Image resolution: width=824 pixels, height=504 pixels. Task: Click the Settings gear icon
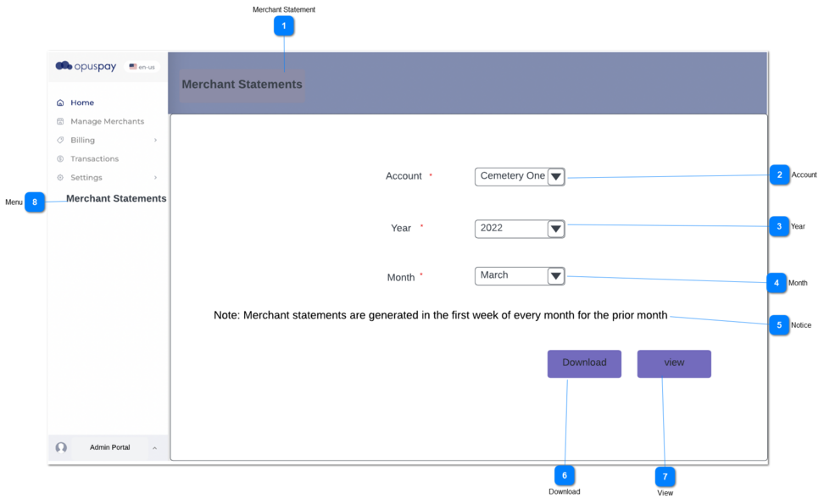(x=61, y=177)
